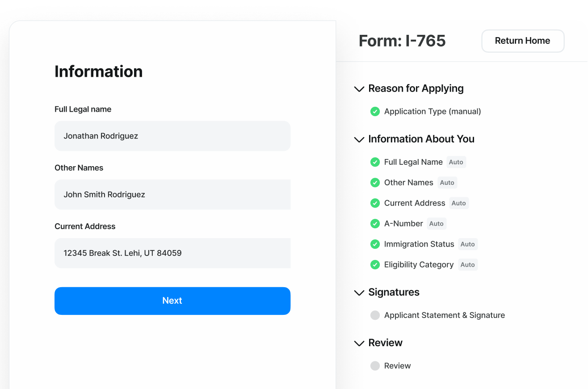Click the gray status circle beside Applicant Statement & Signature
Screen dimensions: 588x389
point(375,315)
